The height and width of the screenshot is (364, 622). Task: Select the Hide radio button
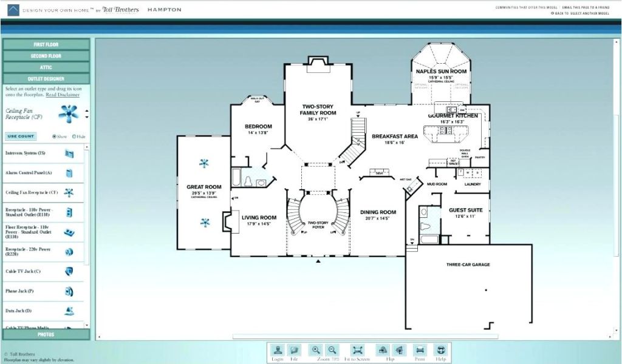pyautogui.click(x=74, y=136)
